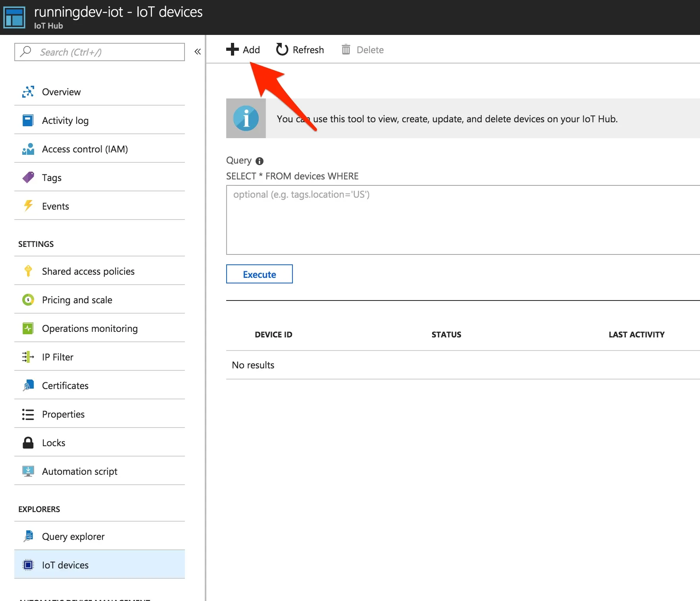The width and height of the screenshot is (700, 601).
Task: Click the purple Tags icon
Action: pos(28,177)
